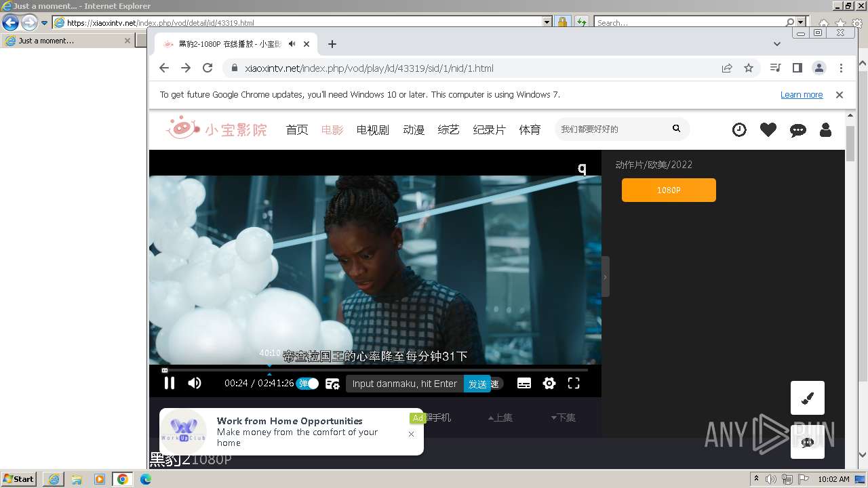Viewport: 868px width, 488px height.
Task: Share this page from Chrome toolbar
Action: 727,68
